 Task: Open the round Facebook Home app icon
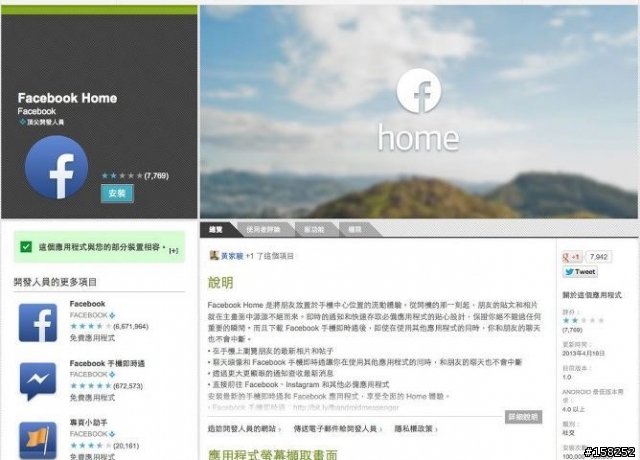(x=56, y=167)
